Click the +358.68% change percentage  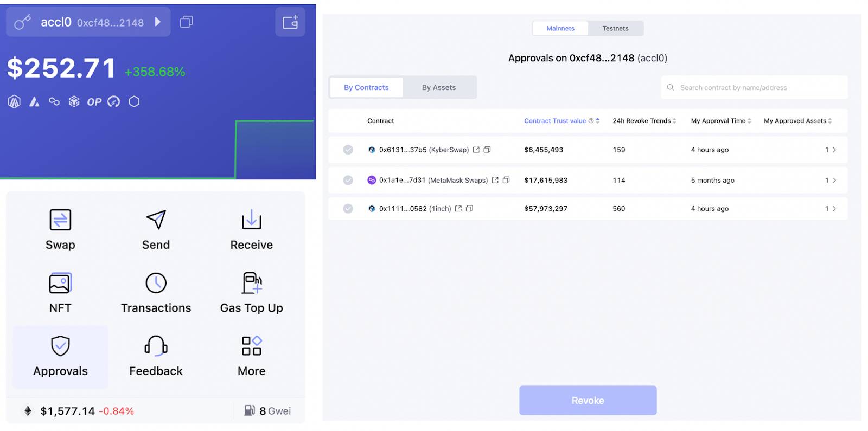coord(155,72)
